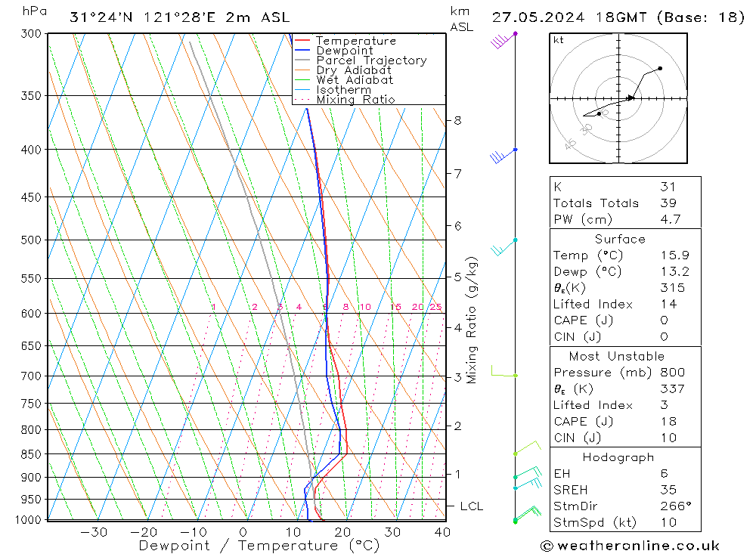Screen dimensions: 756x554
Task: Click the gray Parcel Trajectory legend line
Action: point(302,60)
